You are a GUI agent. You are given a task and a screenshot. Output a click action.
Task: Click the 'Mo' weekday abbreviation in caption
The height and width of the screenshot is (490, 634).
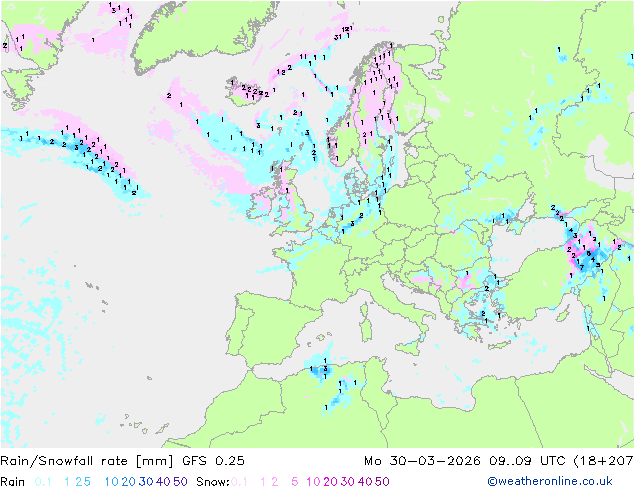pyautogui.click(x=373, y=461)
